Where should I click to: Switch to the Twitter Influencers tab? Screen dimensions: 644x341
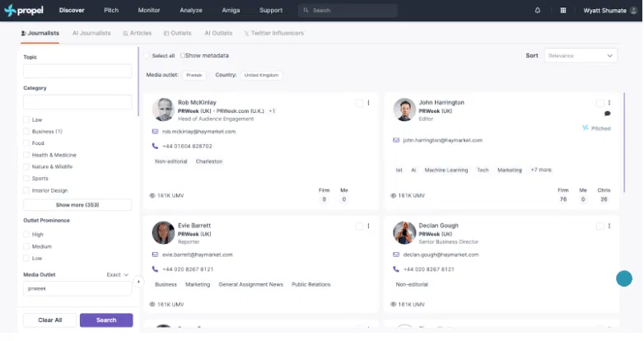coord(274,33)
